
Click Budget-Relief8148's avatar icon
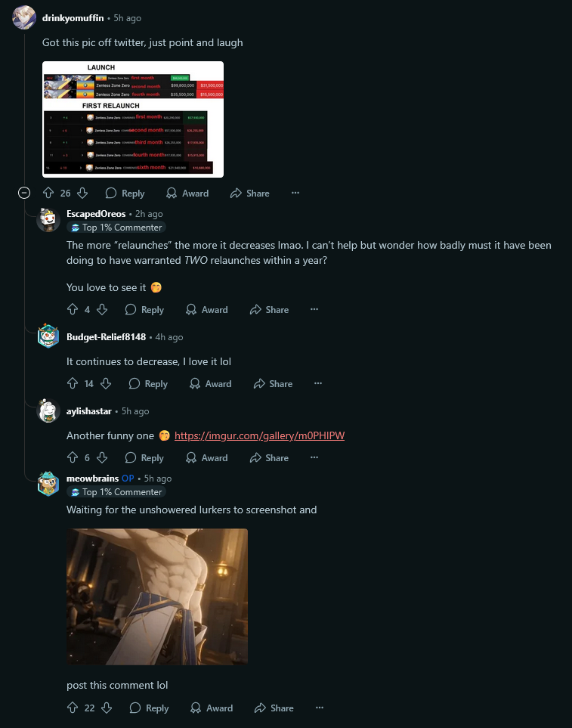coord(48,336)
